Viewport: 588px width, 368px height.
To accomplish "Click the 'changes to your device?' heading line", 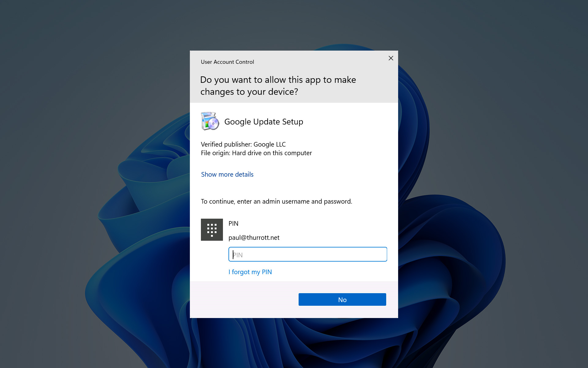I will [x=249, y=92].
